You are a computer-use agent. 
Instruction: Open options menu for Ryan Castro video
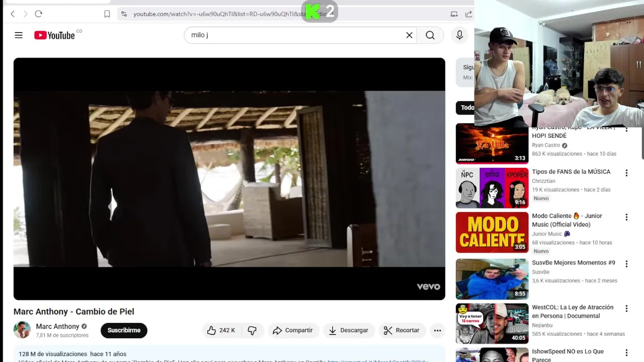click(626, 129)
